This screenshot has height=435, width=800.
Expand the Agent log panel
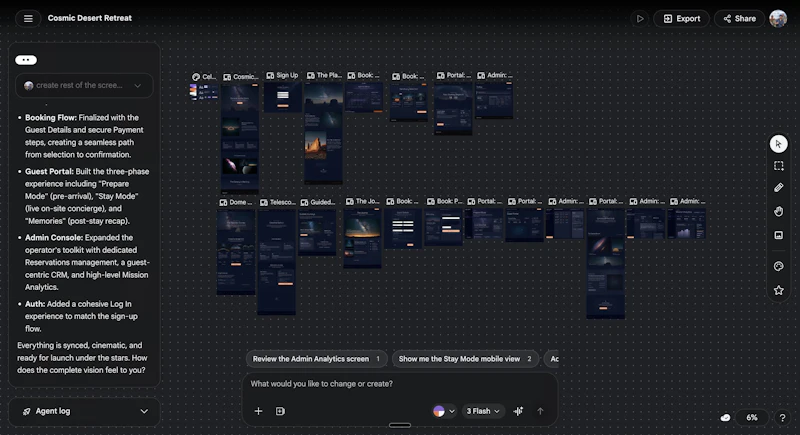point(84,412)
